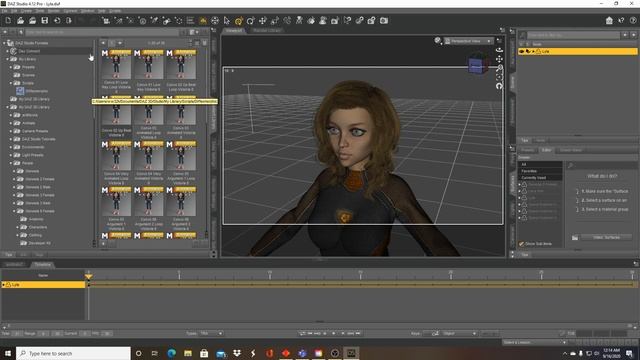Open the File menu
The height and width of the screenshot is (360, 640).
point(4,11)
